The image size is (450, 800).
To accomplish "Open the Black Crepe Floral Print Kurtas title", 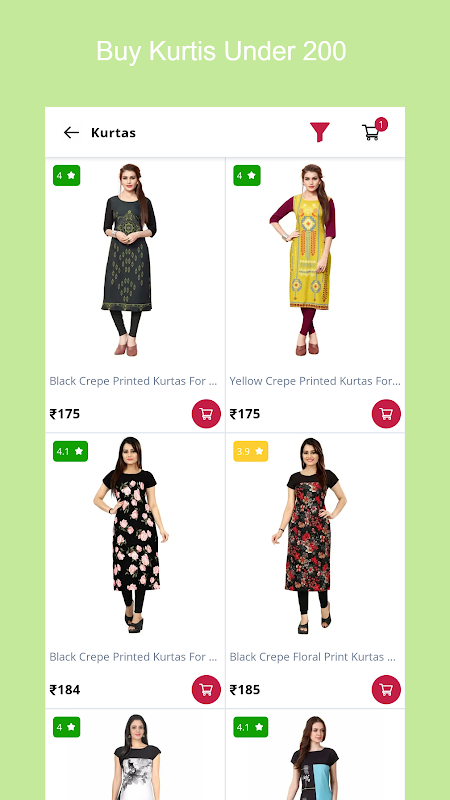I will click(x=313, y=657).
